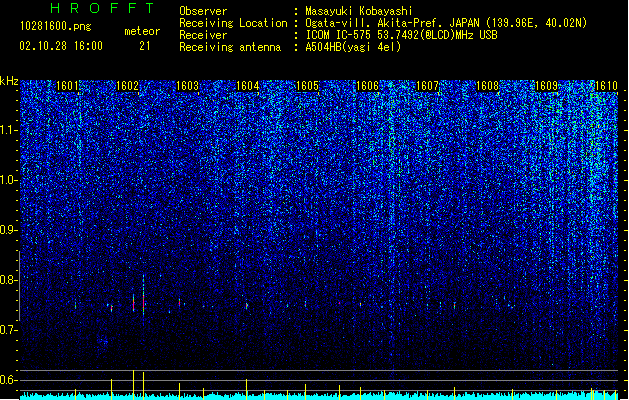Click the meteor count label
629x400 pixels.
[142, 31]
